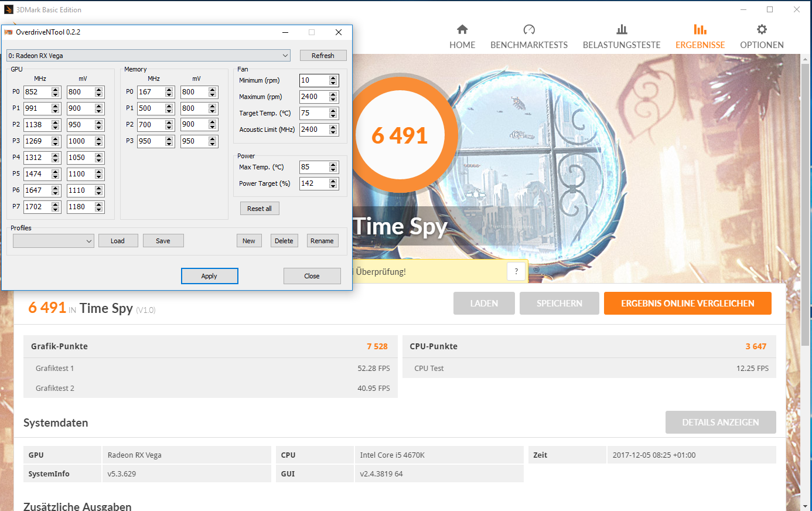Screen dimensions: 812x511
Task: Open Belastungsteste bar chart icon
Action: pyautogui.click(x=622, y=29)
